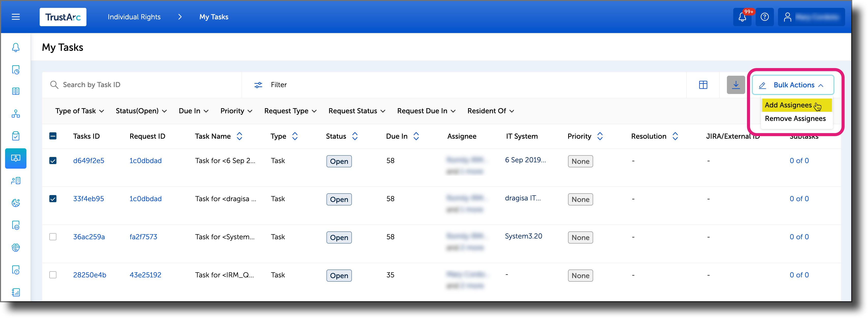Open the org-chart hierarchy icon in sidebar

[x=16, y=114]
